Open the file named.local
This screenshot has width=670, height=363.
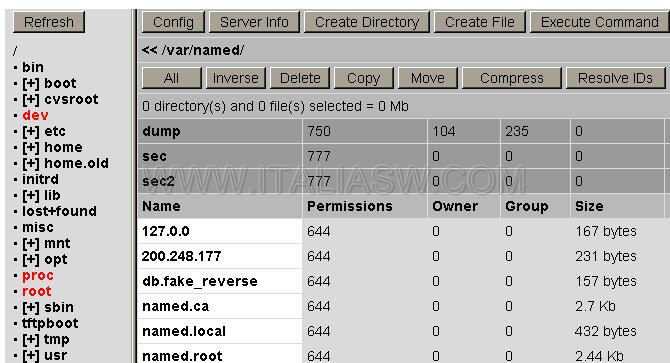point(184,331)
